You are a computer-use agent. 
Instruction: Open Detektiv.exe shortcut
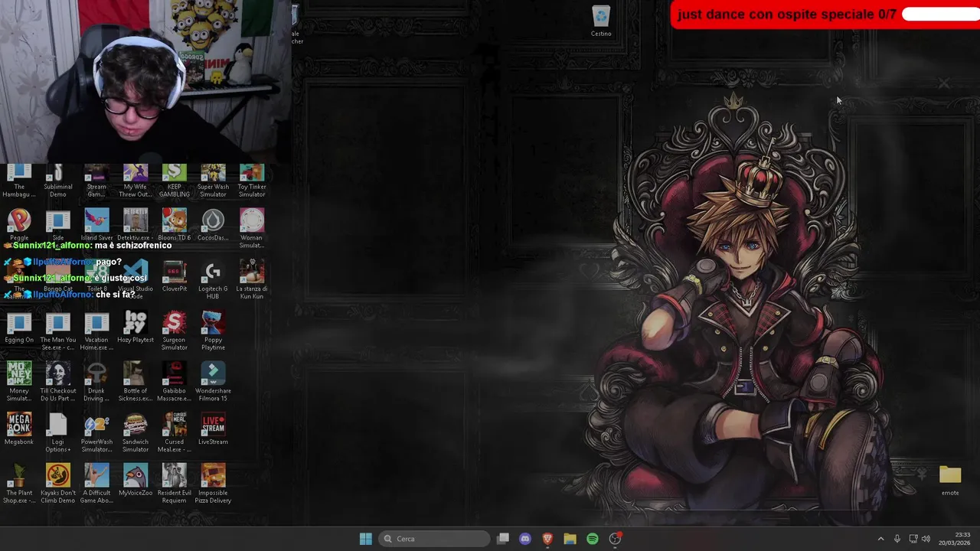[x=136, y=225]
